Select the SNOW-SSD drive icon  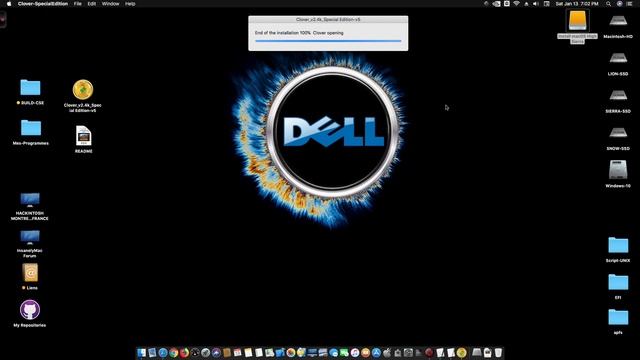[x=618, y=133]
